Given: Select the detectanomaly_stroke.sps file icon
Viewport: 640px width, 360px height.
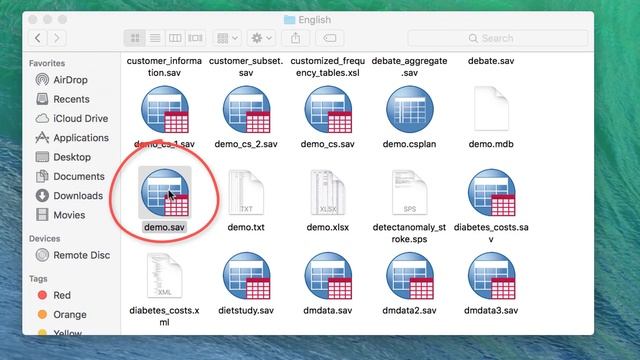Looking at the screenshot, I should click(x=409, y=193).
